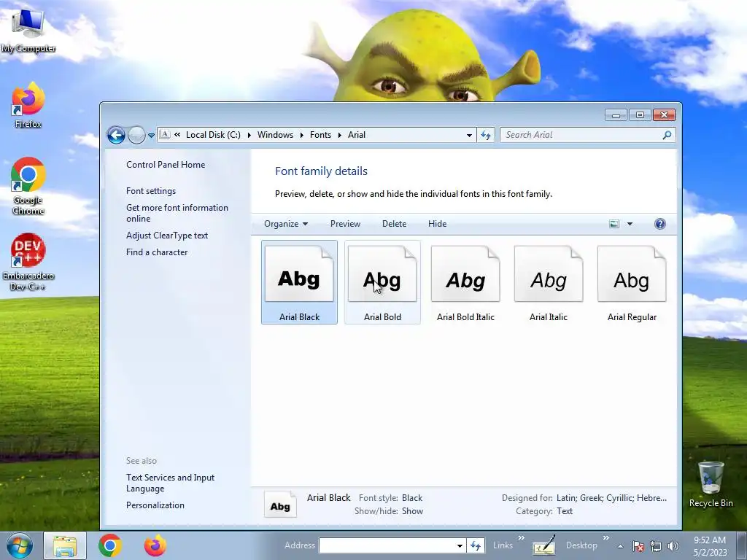
Task: Expand the Links toolbar chevron
Action: (x=521, y=537)
